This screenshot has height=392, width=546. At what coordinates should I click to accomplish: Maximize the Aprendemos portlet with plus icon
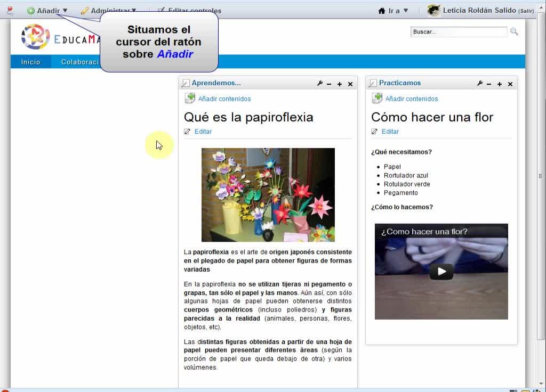pos(340,84)
